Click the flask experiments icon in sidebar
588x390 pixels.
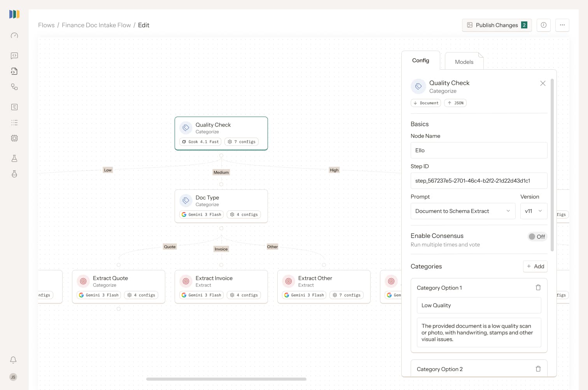[14, 158]
